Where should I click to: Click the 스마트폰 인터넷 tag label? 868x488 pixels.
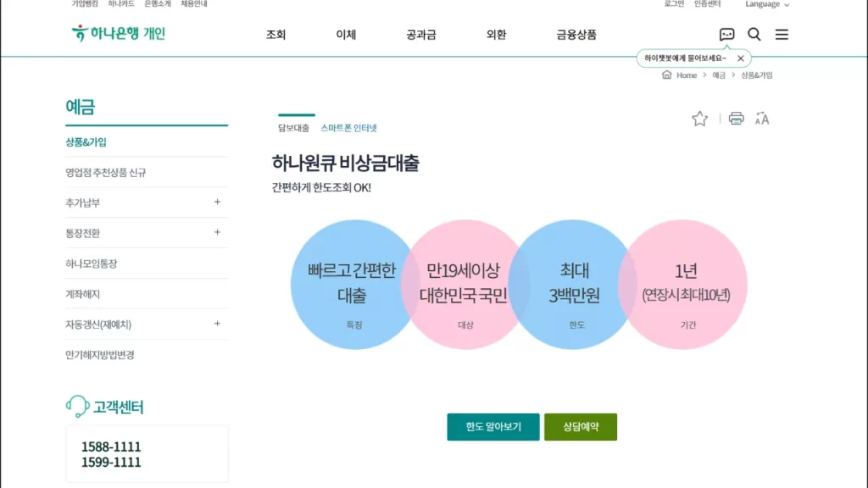tap(348, 128)
